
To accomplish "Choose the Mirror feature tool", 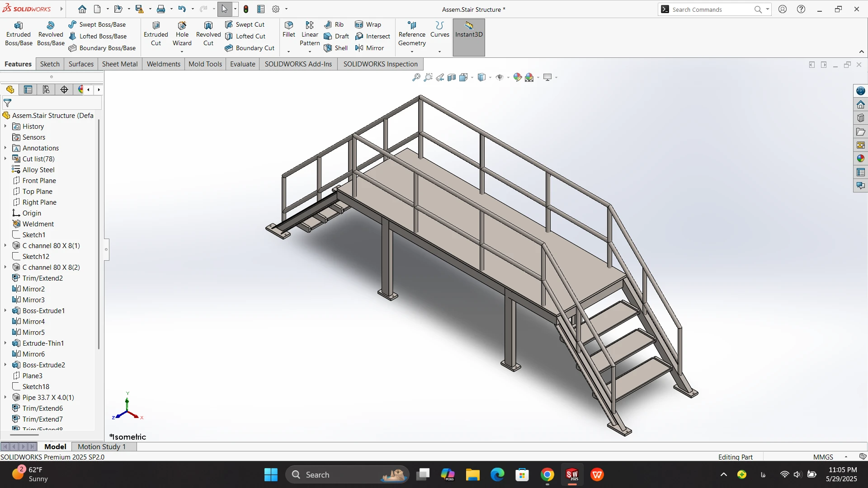I will click(x=369, y=48).
